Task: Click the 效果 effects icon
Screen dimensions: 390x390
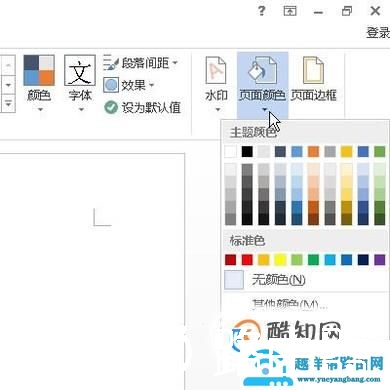Action: 111,85
